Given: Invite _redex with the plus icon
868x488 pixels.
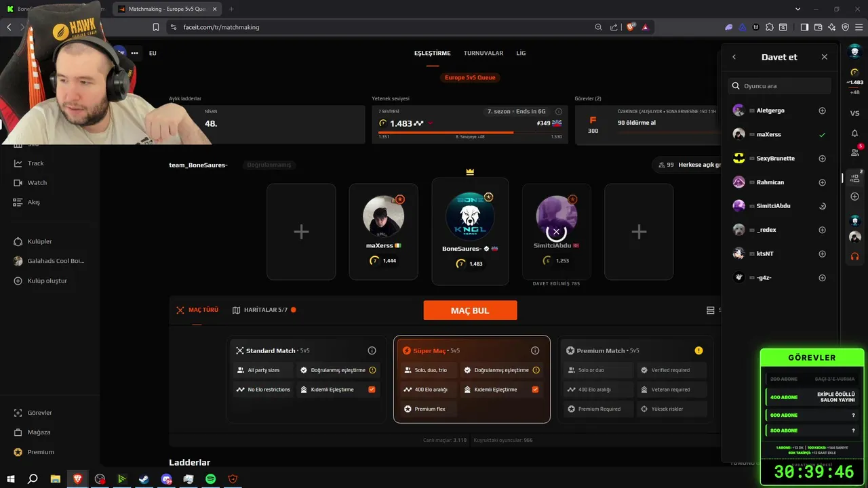Looking at the screenshot, I should pyautogui.click(x=822, y=230).
